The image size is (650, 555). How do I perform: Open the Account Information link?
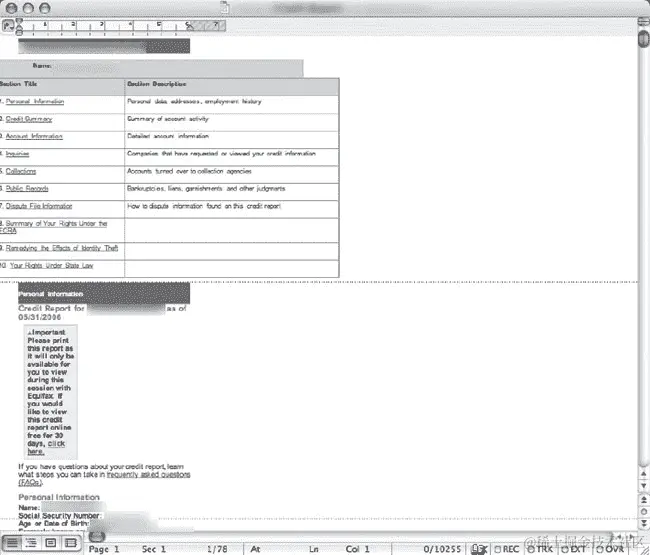pyautogui.click(x=34, y=136)
